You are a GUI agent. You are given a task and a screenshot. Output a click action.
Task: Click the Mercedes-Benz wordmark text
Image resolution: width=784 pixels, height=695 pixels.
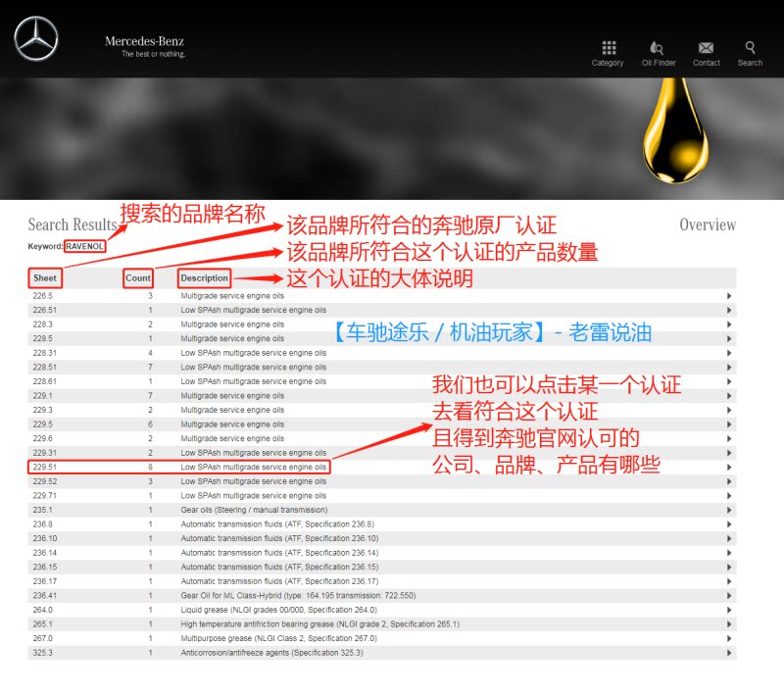(144, 41)
